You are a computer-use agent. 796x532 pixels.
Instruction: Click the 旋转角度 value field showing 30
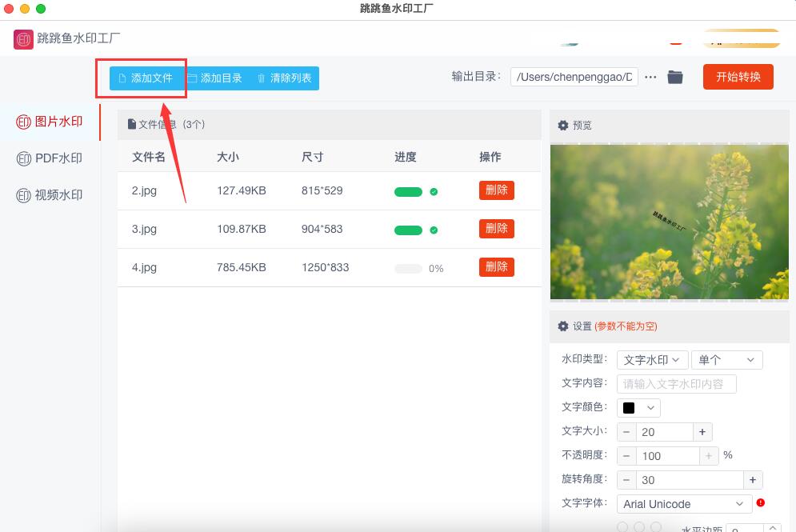click(x=690, y=480)
